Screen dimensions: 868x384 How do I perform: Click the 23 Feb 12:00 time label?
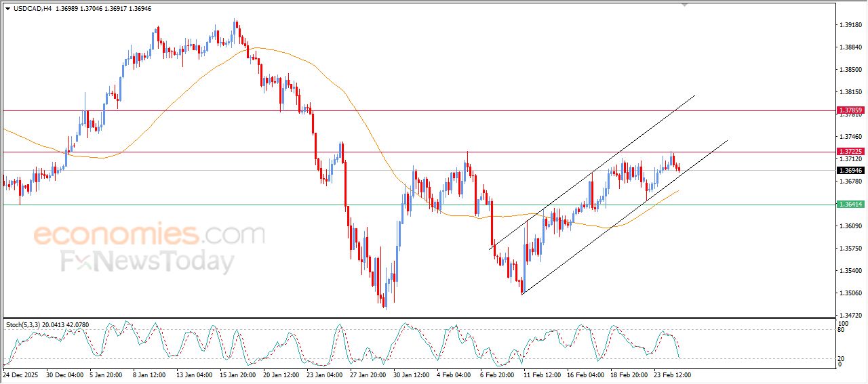(672, 374)
